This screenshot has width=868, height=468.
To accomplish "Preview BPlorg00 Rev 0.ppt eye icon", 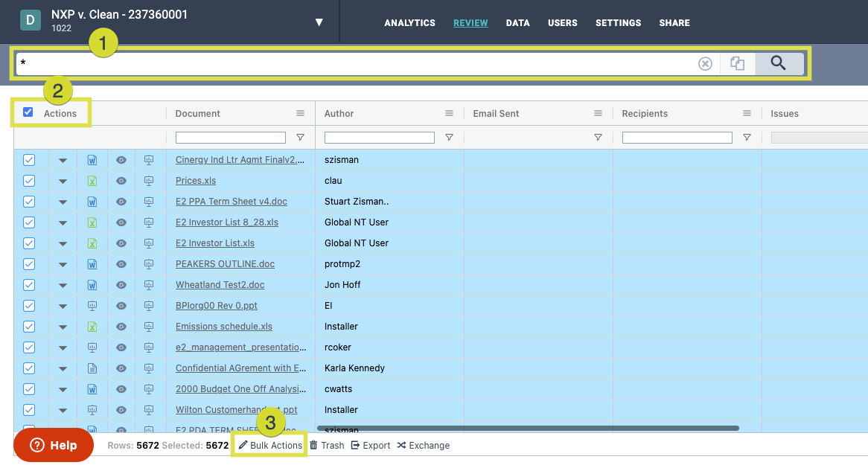I will tap(121, 306).
